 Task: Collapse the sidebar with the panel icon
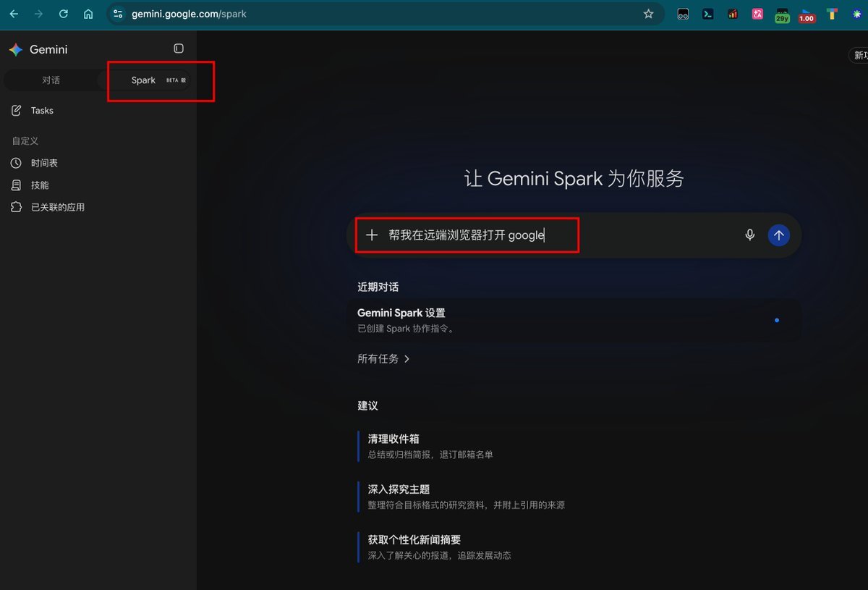point(179,49)
